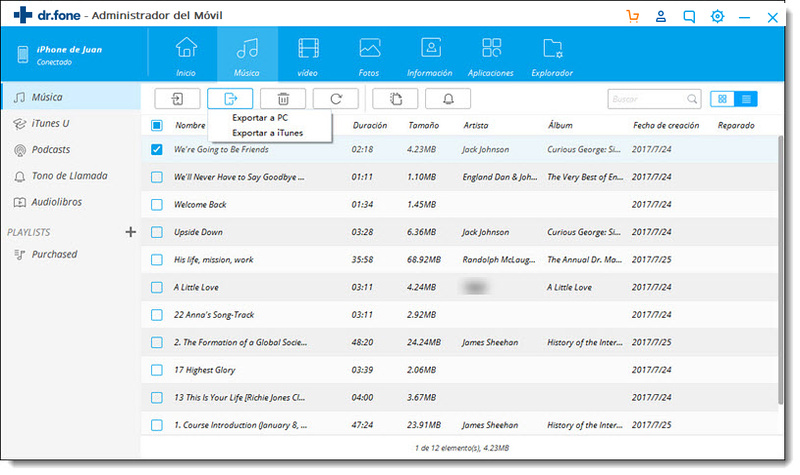This screenshot has height=475, width=800.
Task: Click the export toolbar button
Action: 230,98
